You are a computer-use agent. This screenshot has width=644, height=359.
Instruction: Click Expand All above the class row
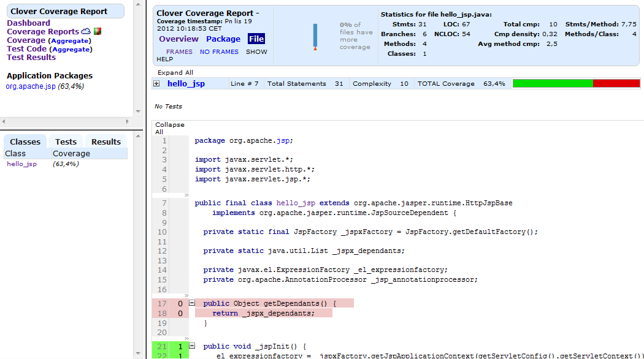[x=175, y=72]
